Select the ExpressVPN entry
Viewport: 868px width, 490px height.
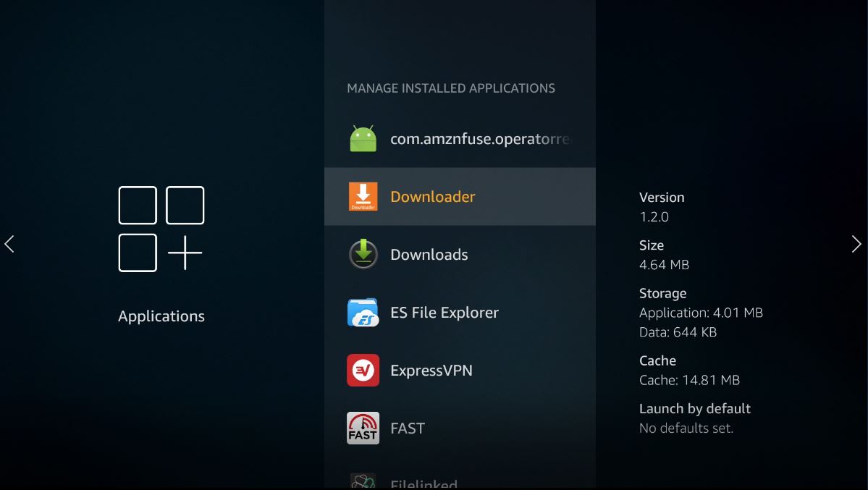(460, 371)
